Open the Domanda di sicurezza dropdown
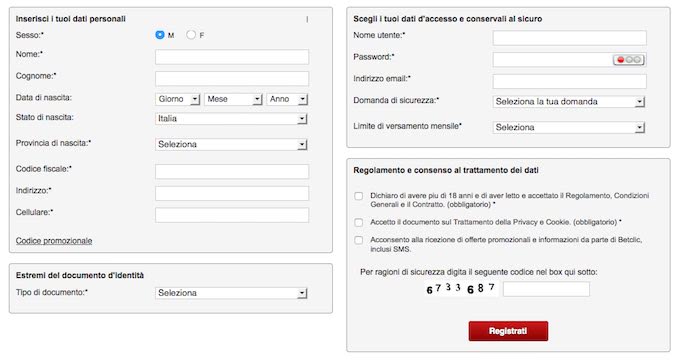The width and height of the screenshot is (680, 361). tap(569, 102)
